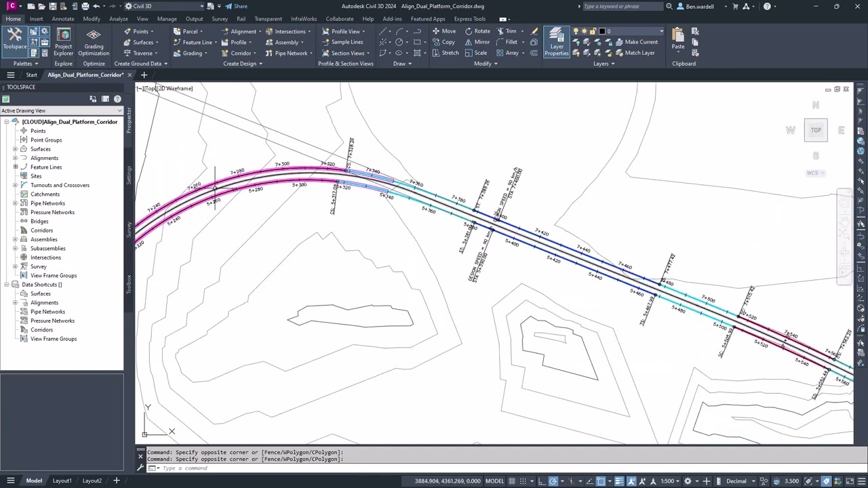The image size is (868, 488).
Task: Click the command line input field
Action: tap(502, 468)
